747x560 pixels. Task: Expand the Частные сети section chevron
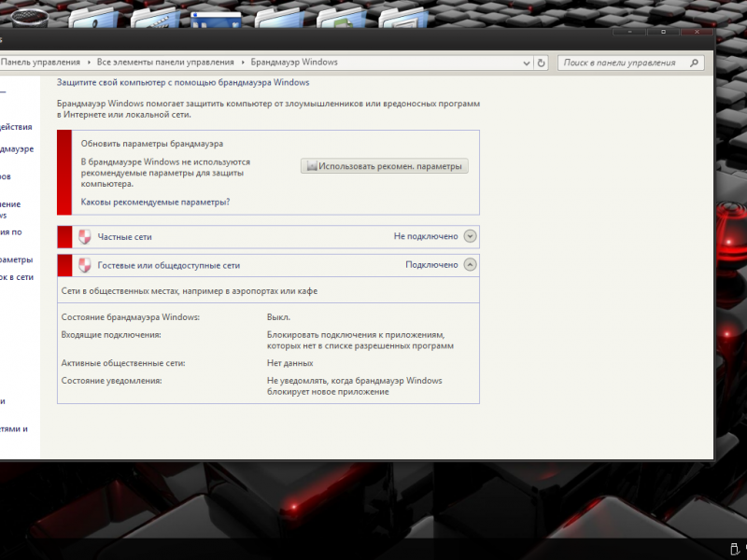(x=470, y=236)
